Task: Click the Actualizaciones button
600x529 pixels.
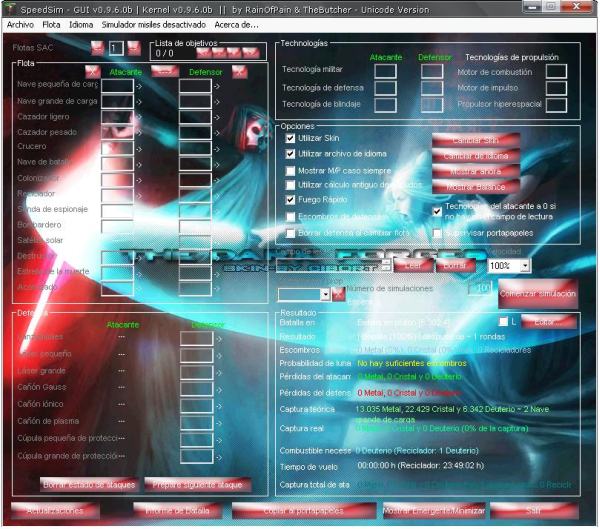Action: 55,511
